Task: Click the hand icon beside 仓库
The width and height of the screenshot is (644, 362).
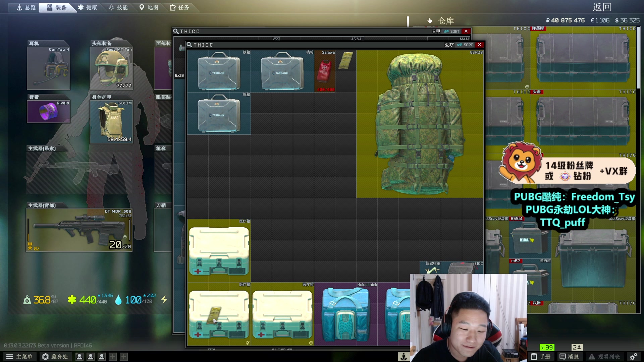Action: 430,21
